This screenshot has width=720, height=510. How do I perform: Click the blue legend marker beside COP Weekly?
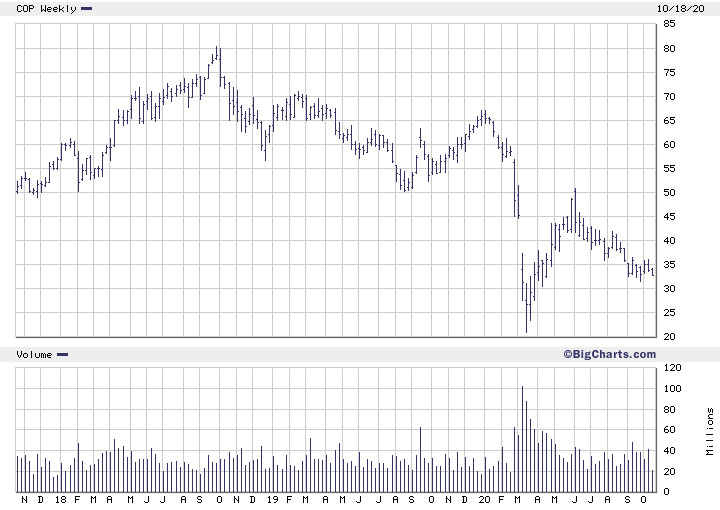click(86, 8)
